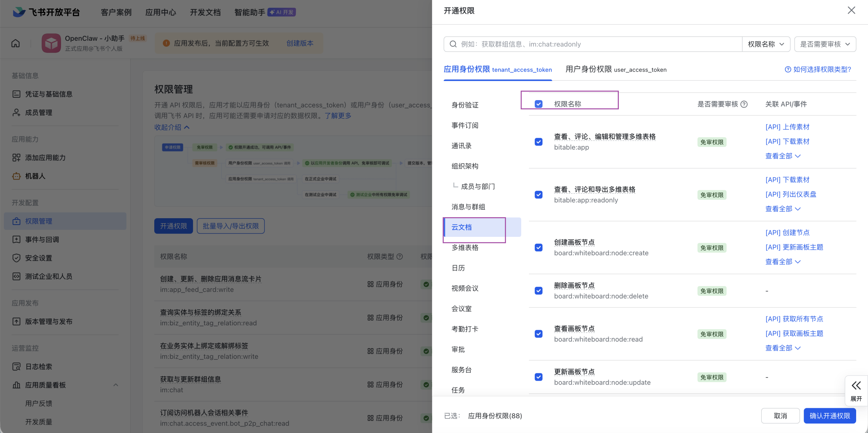Select the home icon in the left sidebar
The height and width of the screenshot is (433, 868).
click(x=15, y=43)
